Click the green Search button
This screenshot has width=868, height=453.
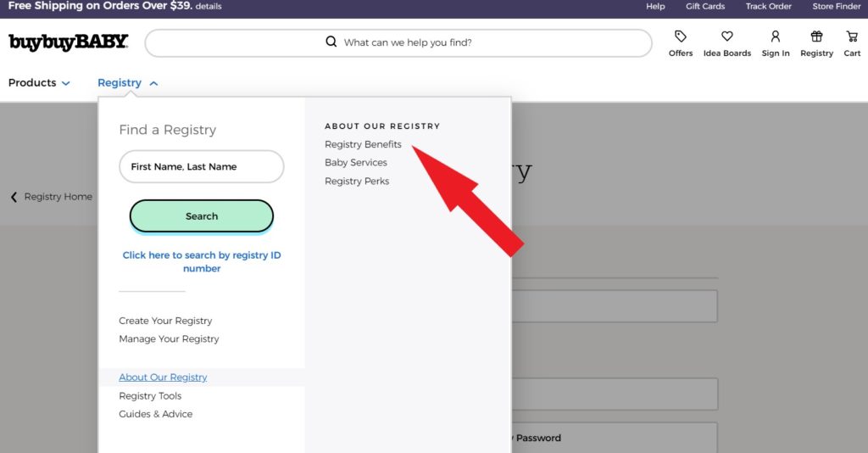click(202, 216)
